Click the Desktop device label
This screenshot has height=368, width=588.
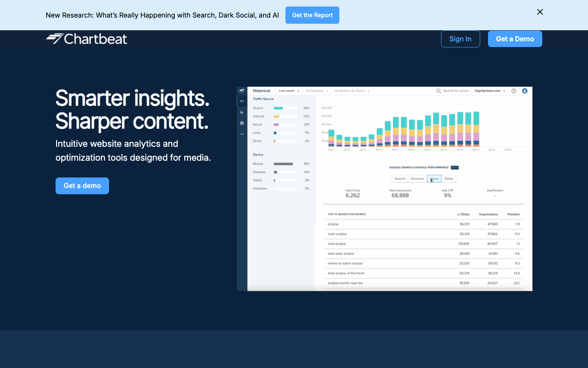coord(259,172)
